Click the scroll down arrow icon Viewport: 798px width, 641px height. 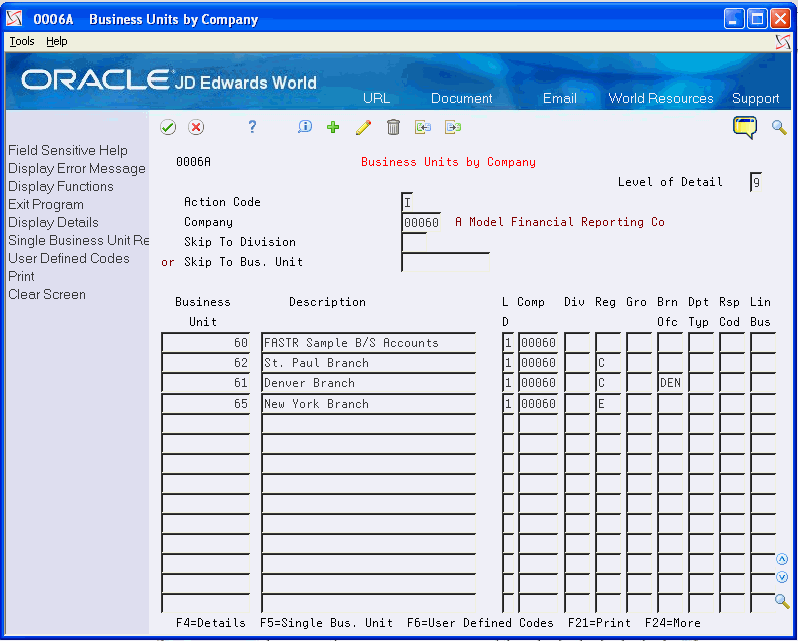782,577
